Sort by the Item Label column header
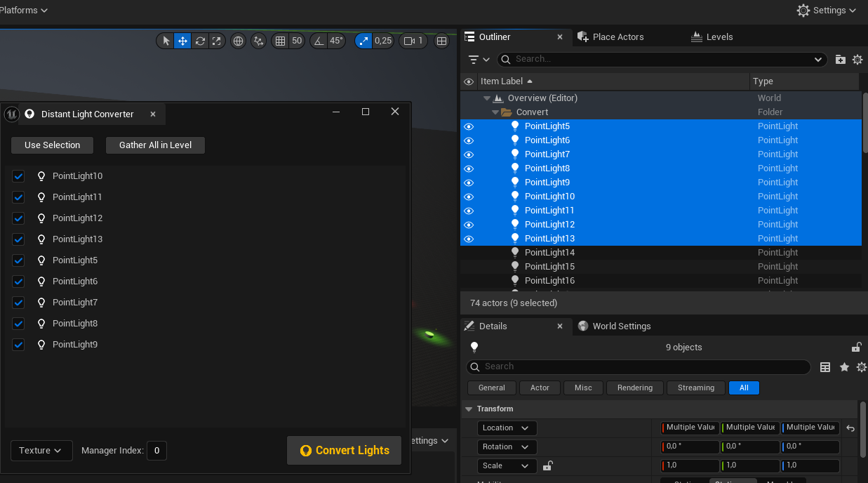Image resolution: width=868 pixels, height=483 pixels. coord(613,81)
